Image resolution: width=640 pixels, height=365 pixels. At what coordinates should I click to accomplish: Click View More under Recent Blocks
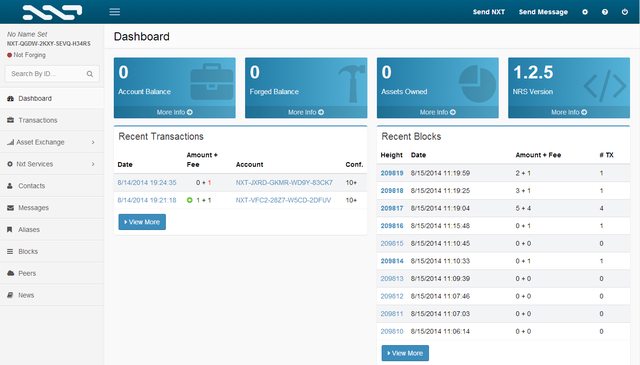(405, 353)
